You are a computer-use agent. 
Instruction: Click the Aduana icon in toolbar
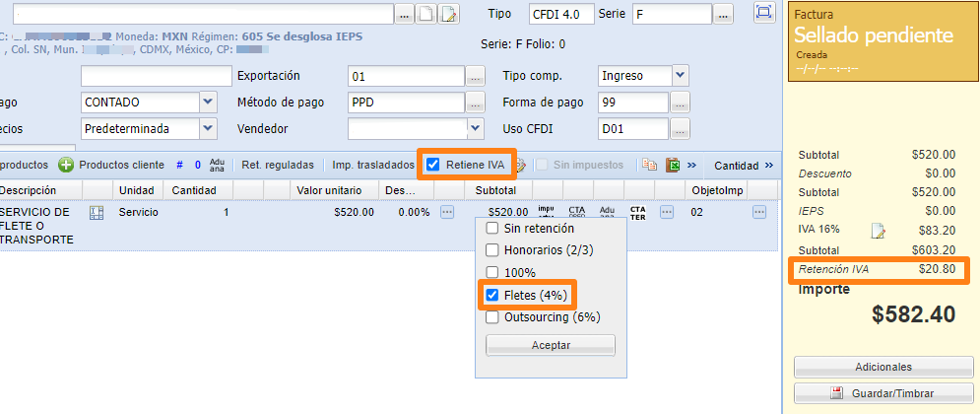tap(217, 165)
